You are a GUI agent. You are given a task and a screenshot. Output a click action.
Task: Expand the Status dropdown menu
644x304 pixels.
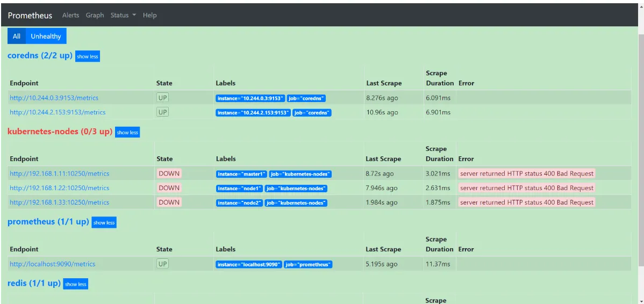[123, 15]
